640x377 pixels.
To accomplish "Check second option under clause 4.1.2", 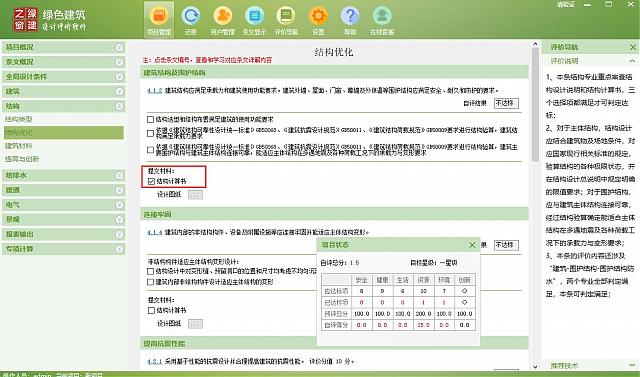I will coord(150,133).
